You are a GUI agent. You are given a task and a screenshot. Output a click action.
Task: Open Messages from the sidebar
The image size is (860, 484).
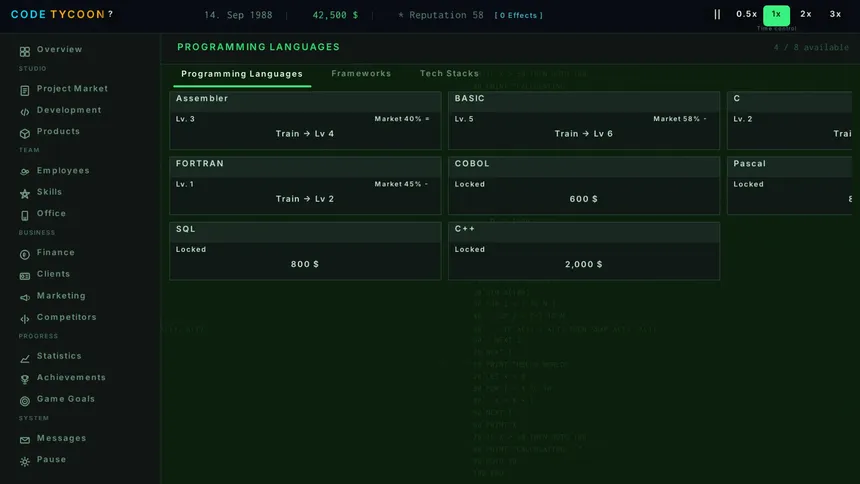61,438
